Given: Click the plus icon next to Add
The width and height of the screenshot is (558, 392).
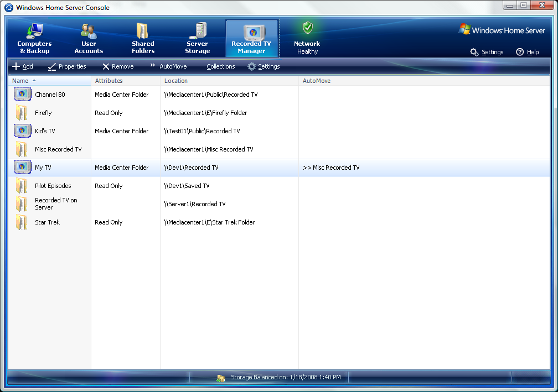Looking at the screenshot, I should coord(16,66).
